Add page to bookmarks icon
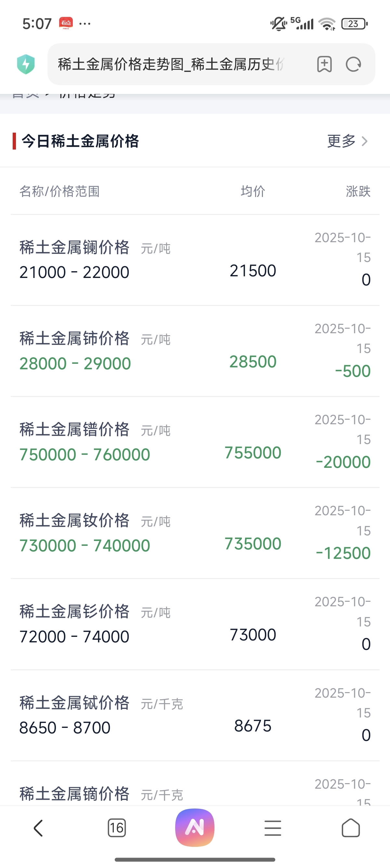Viewport: 390px width, 868px height. (x=324, y=64)
